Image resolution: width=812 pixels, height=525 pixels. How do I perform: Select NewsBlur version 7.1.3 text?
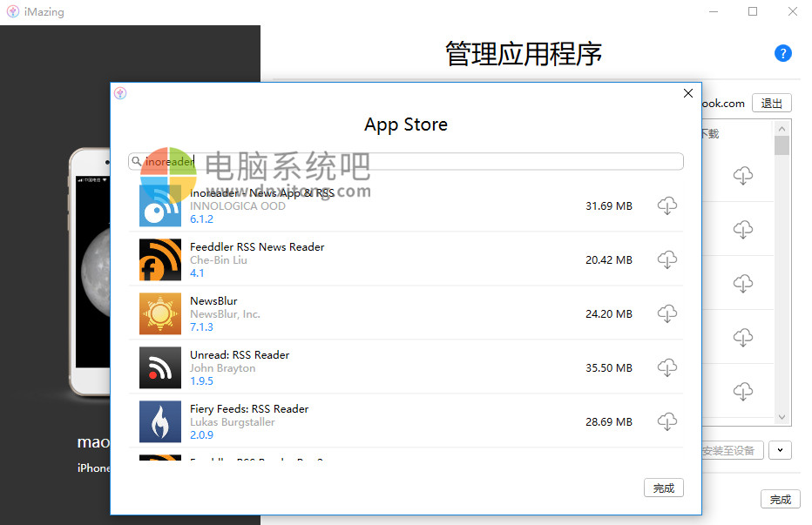point(201,326)
